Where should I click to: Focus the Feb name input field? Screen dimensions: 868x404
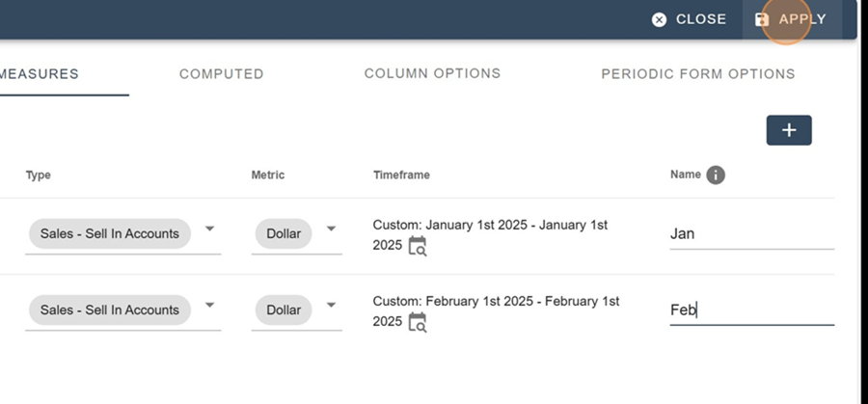[751, 310]
